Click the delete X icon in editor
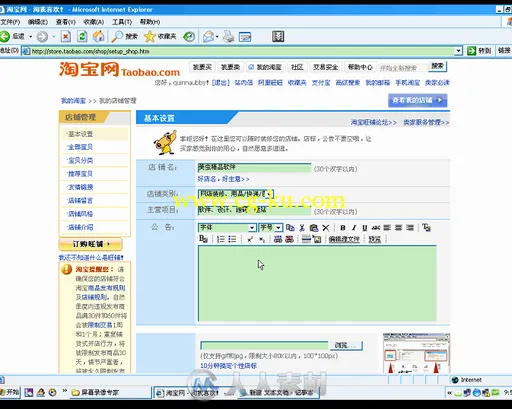The width and height of the screenshot is (512, 409). pos(326,228)
